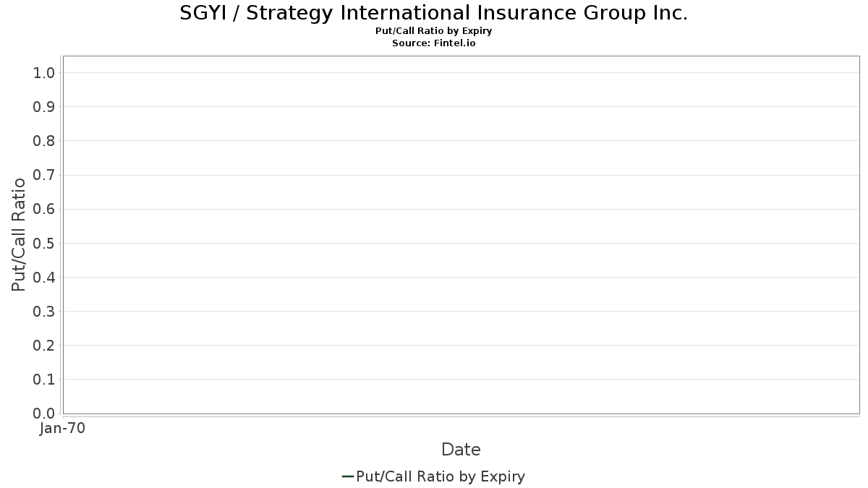The width and height of the screenshot is (868, 488).
Task: Click the 'Source: Fintel.io' text
Action: pos(433,43)
